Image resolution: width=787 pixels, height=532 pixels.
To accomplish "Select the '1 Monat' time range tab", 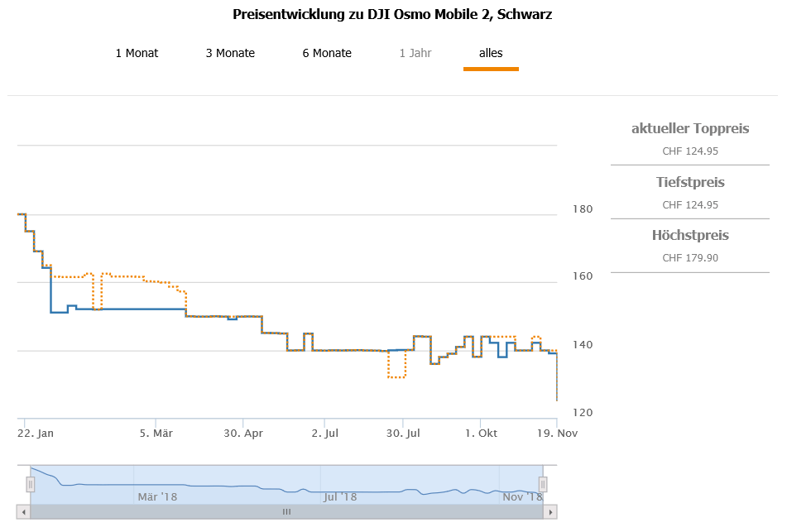I will (x=137, y=54).
